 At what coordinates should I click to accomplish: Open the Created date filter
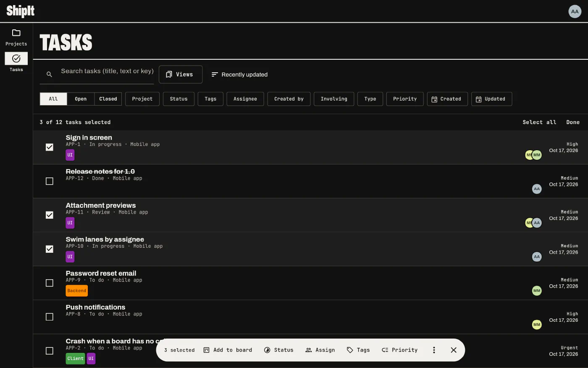pyautogui.click(x=447, y=99)
